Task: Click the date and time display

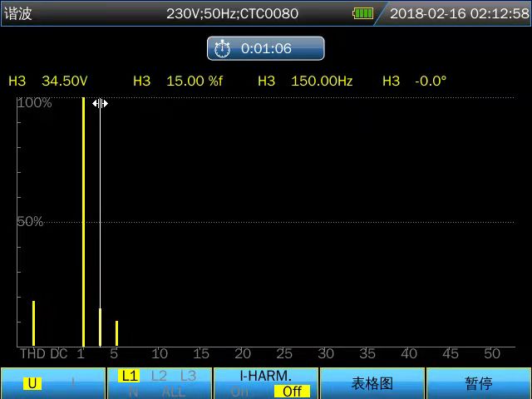Action: pos(459,13)
